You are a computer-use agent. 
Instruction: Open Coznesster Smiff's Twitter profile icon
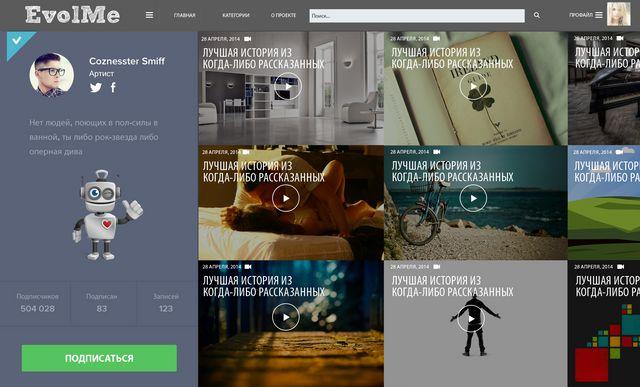(96, 87)
